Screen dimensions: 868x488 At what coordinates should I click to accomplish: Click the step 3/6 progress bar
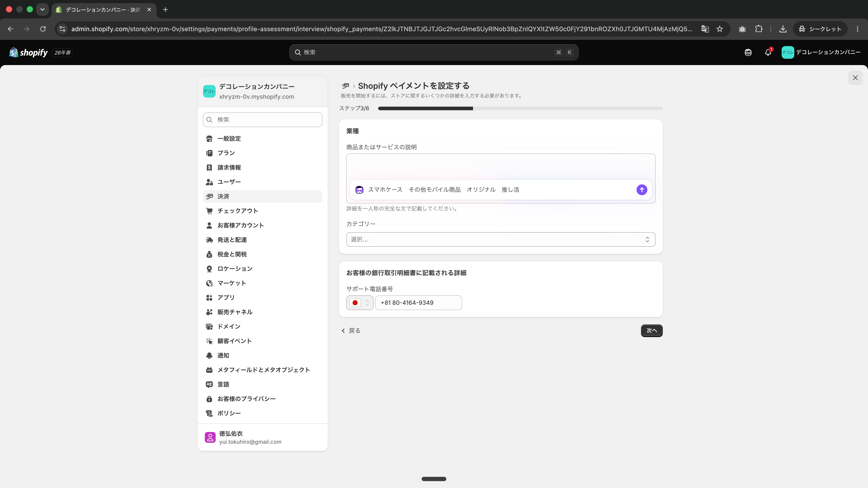click(520, 108)
